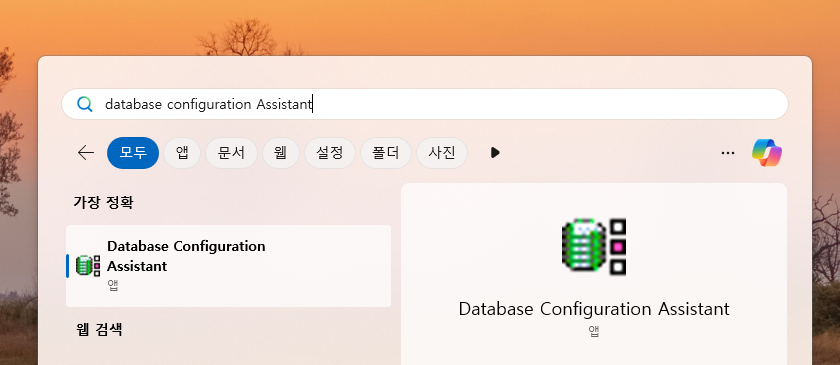This screenshot has height=365, width=840.
Task: Open the three-dot options menu
Action: [x=728, y=153]
